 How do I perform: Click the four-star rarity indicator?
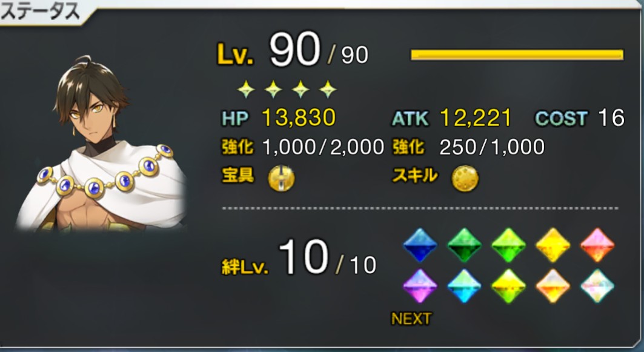pos(287,89)
